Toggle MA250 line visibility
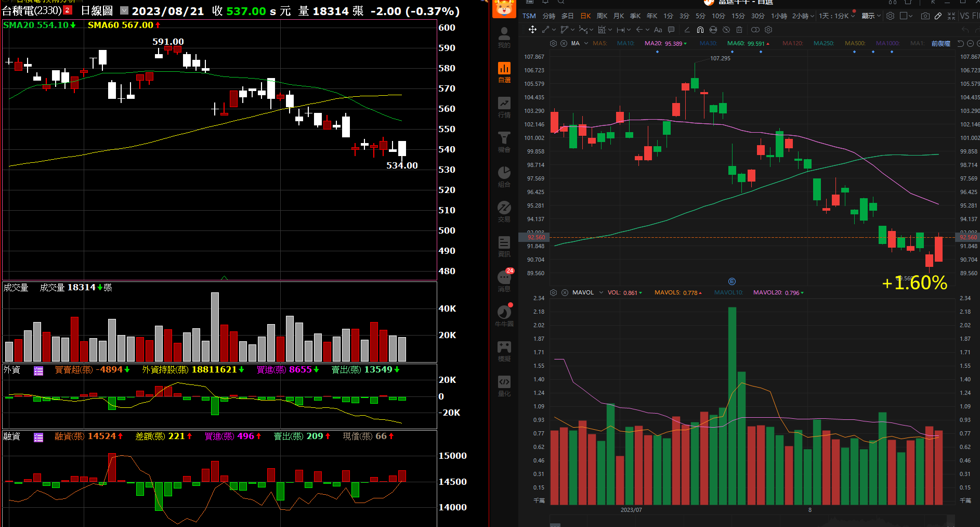Image resolution: width=980 pixels, height=527 pixels. click(x=824, y=43)
